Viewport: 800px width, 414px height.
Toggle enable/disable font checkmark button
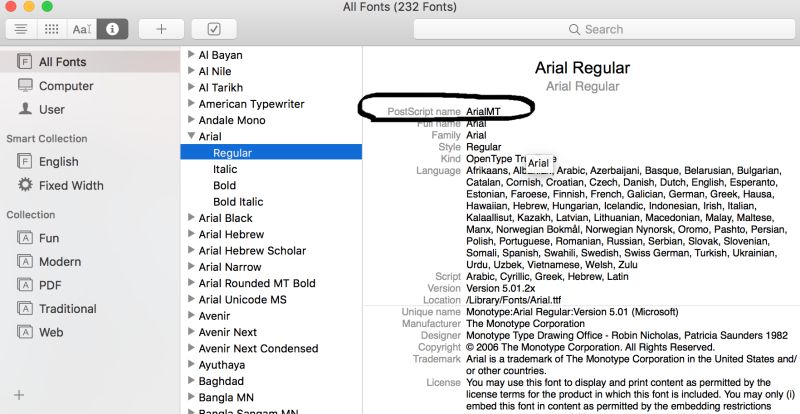tap(214, 29)
